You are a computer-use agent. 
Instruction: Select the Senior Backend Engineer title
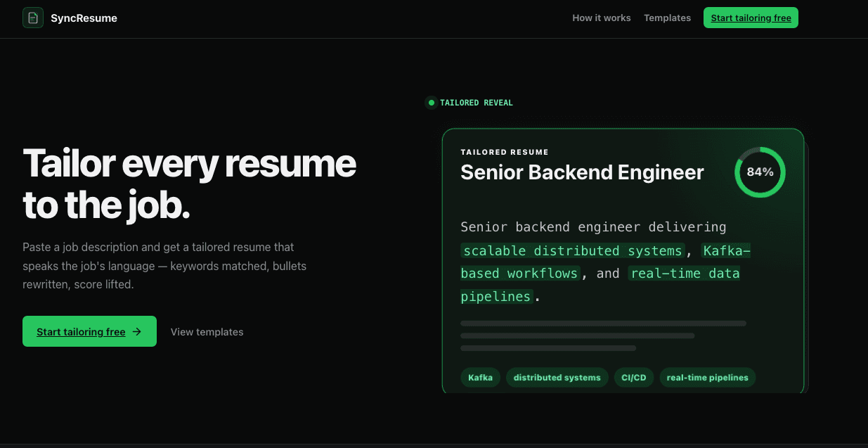[582, 172]
